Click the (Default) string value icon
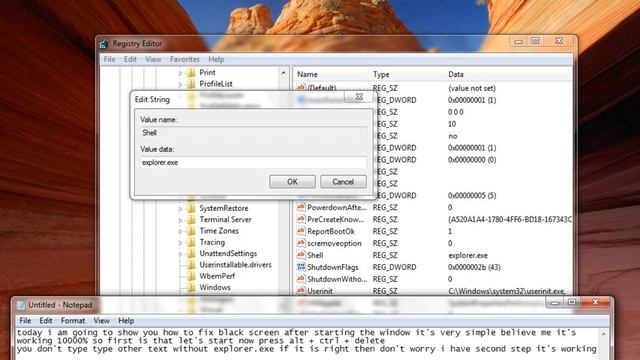This screenshot has width=640, height=360. coord(301,88)
